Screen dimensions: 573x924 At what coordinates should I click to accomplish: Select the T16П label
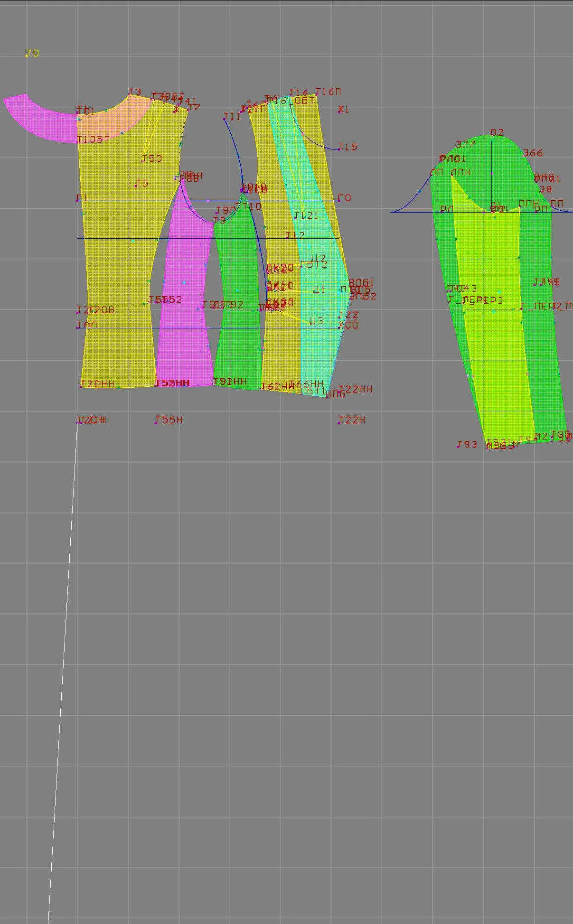[x=329, y=92]
